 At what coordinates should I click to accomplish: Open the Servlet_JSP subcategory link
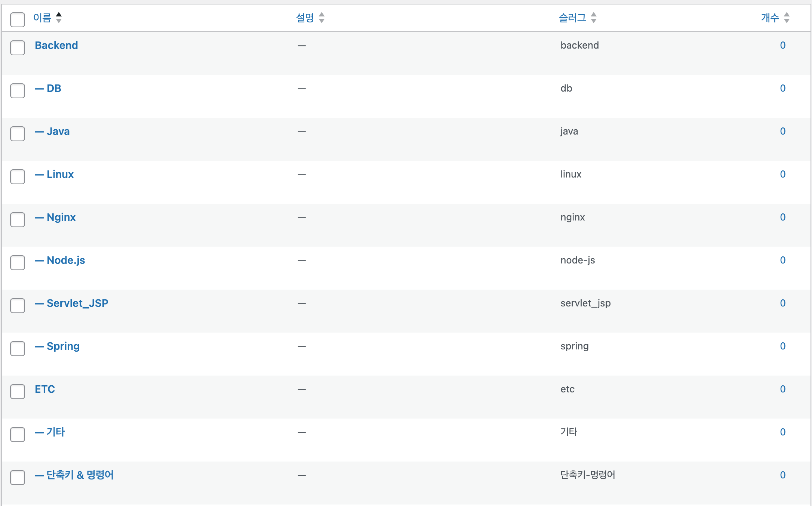pos(72,303)
